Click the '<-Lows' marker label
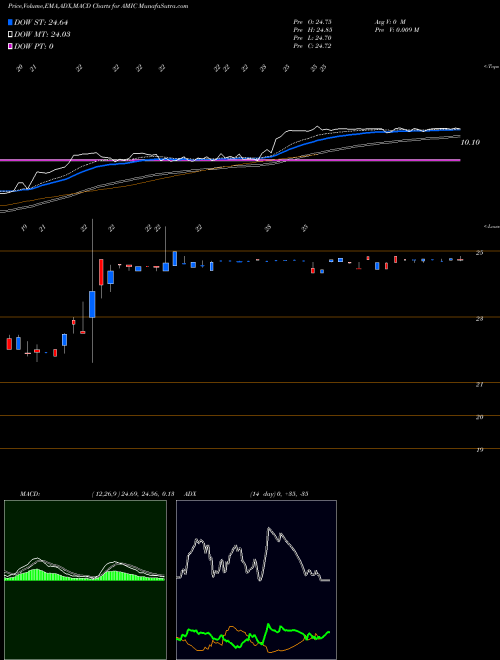Screen dimensions: 500x660 [x=491, y=226]
